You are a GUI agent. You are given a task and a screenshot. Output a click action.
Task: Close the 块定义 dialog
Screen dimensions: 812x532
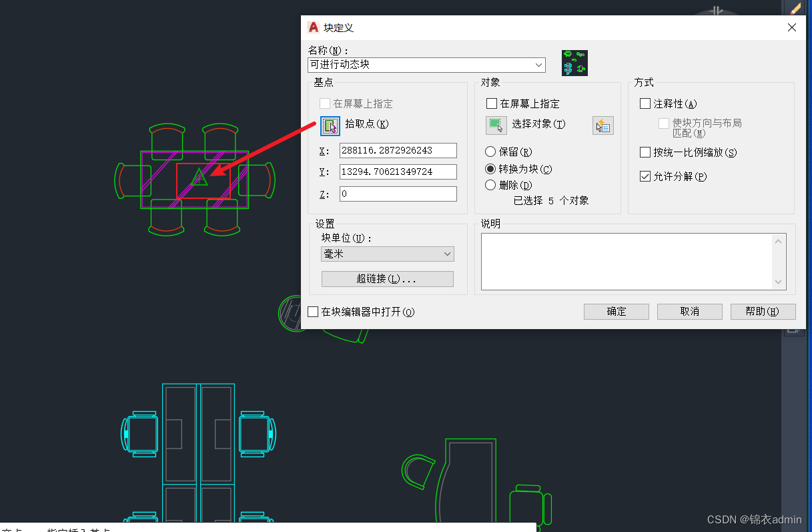click(792, 27)
